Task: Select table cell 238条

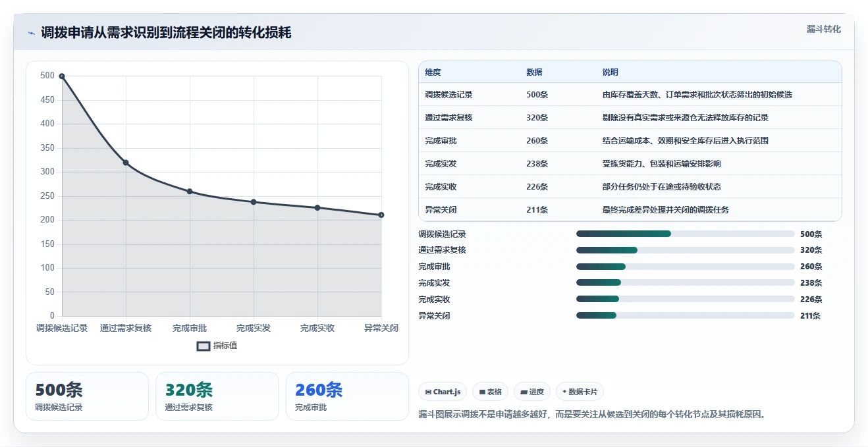Action: (537, 164)
